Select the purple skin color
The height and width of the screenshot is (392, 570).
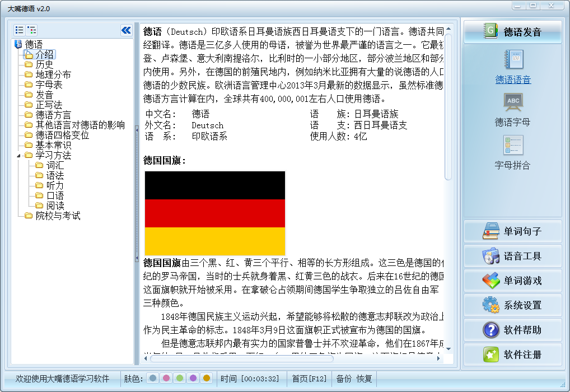click(x=193, y=379)
